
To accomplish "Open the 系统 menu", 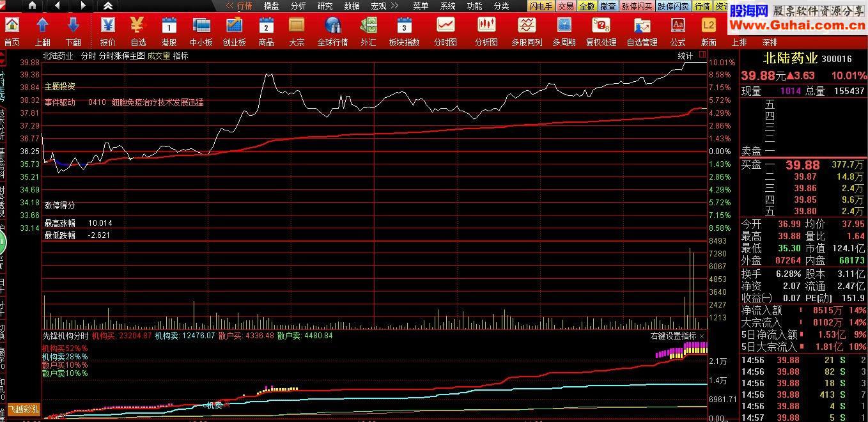I will [x=448, y=6].
